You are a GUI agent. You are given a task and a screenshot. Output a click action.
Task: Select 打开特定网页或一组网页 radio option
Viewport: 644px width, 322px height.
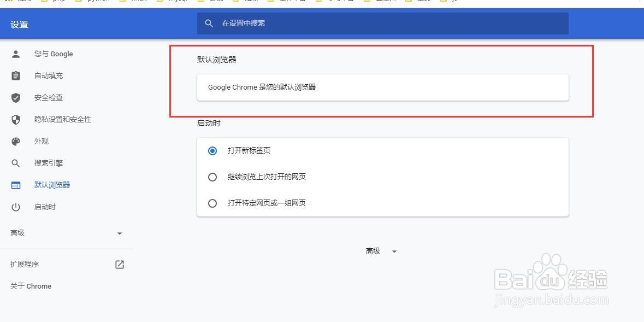click(212, 203)
